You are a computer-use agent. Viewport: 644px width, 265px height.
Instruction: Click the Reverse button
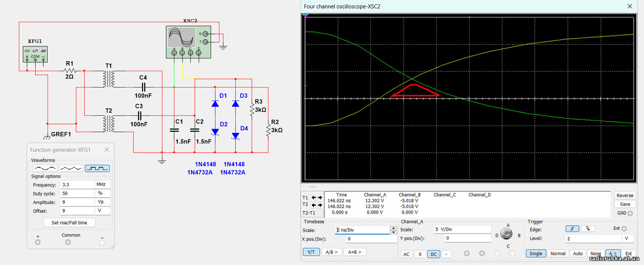pyautogui.click(x=625, y=196)
